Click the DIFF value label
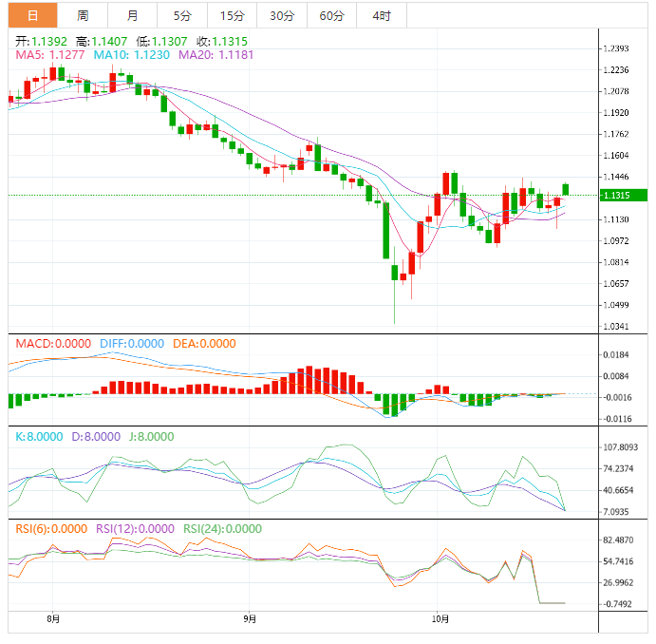Image resolution: width=656 pixels, height=644 pixels. [127, 344]
